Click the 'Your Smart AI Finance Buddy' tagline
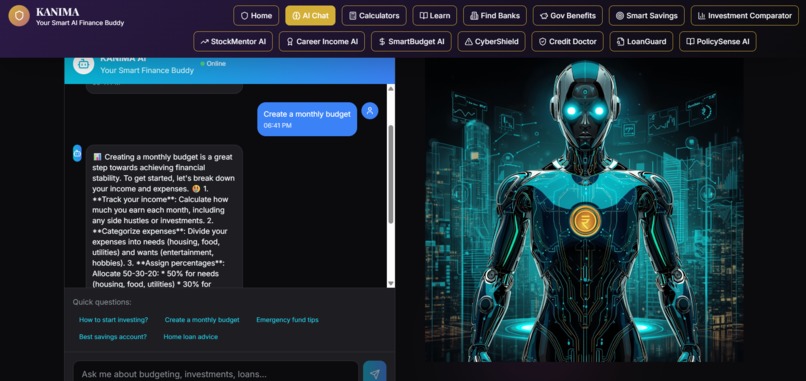Viewport: 806px width, 381px height. coord(80,23)
